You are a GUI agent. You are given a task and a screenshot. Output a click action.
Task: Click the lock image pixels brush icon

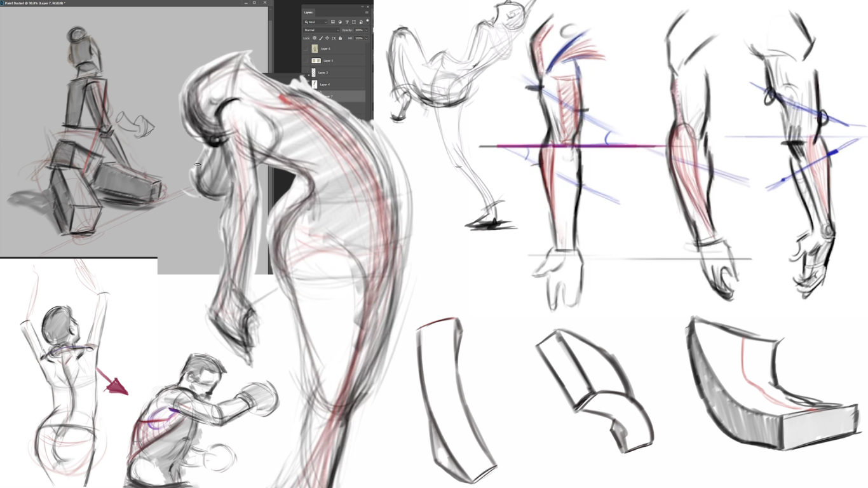point(321,38)
